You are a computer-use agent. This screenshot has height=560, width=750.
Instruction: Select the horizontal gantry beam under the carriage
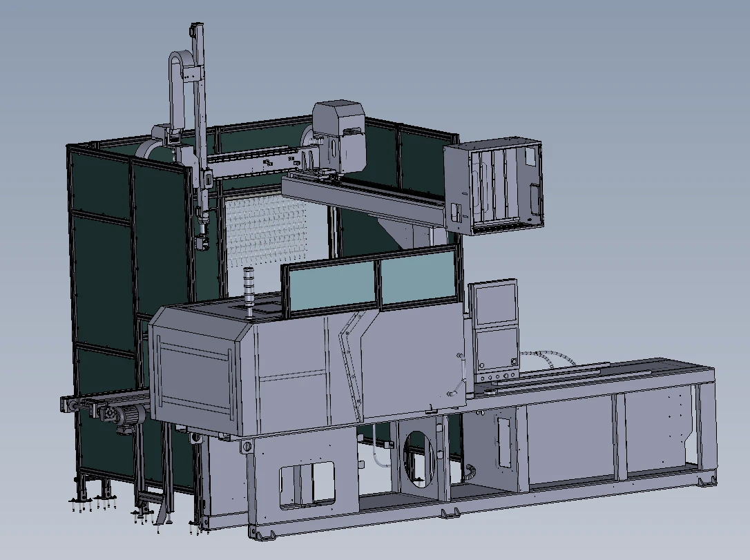click(365, 200)
